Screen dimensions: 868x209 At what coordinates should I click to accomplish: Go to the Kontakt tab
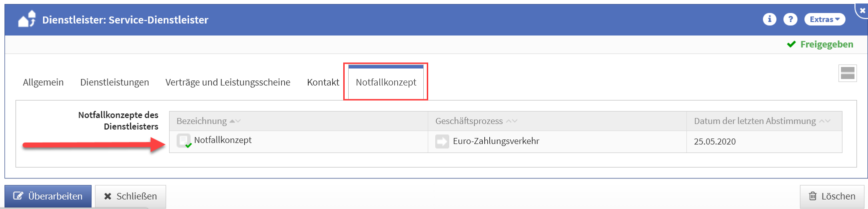pyautogui.click(x=323, y=82)
